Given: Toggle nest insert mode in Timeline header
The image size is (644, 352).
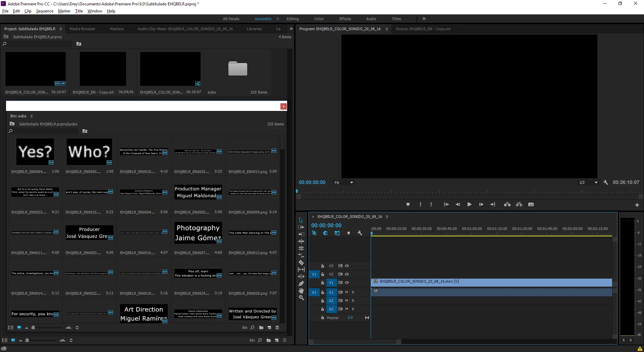Looking at the screenshot, I should (314, 233).
